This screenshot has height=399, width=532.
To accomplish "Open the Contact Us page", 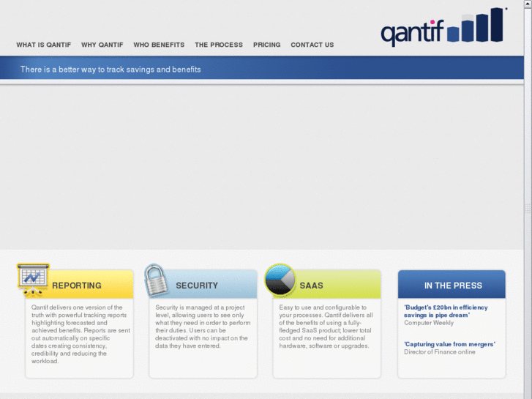I will point(312,45).
